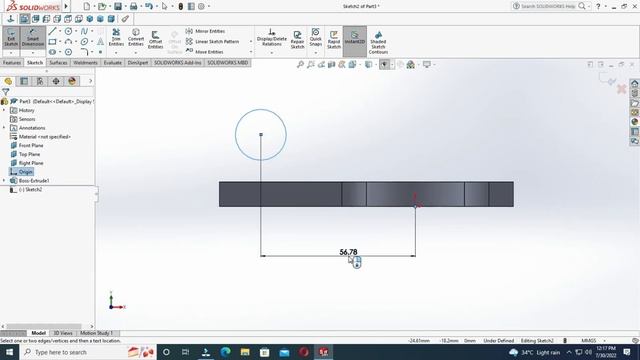Switch to the Surfaces tab

pos(58,62)
